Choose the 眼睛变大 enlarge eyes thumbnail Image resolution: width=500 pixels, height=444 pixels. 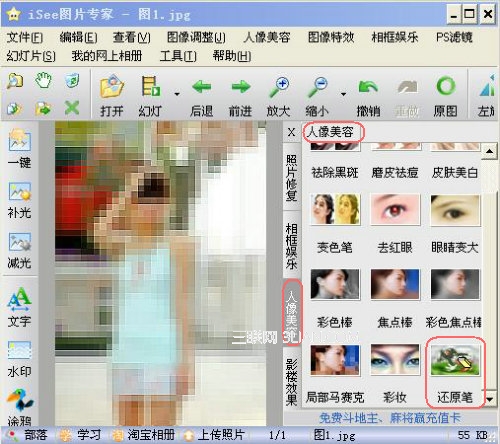pos(455,209)
